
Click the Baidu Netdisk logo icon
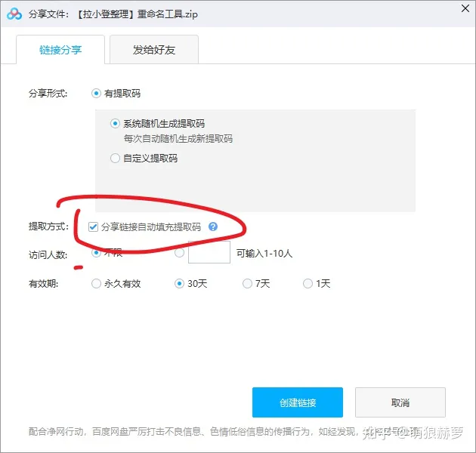[14, 14]
